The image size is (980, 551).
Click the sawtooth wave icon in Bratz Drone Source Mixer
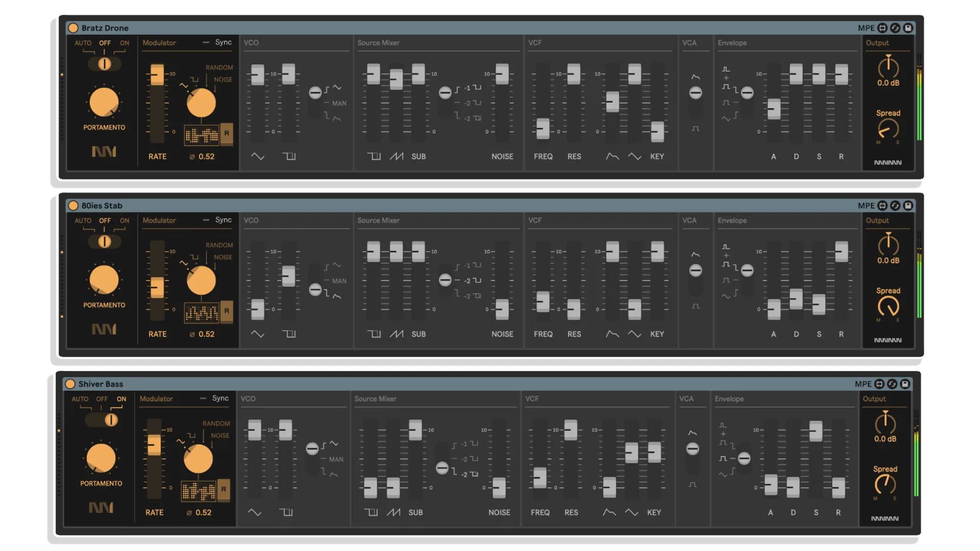397,157
